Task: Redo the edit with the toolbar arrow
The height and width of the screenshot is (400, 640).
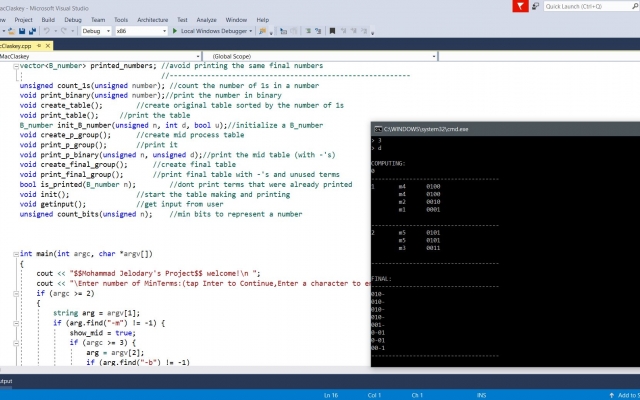Action: tap(64, 31)
